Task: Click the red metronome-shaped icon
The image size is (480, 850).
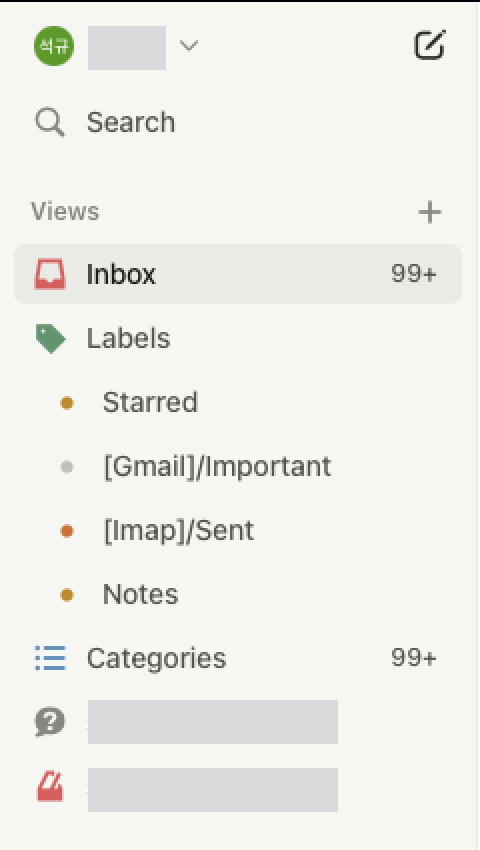Action: [x=50, y=787]
